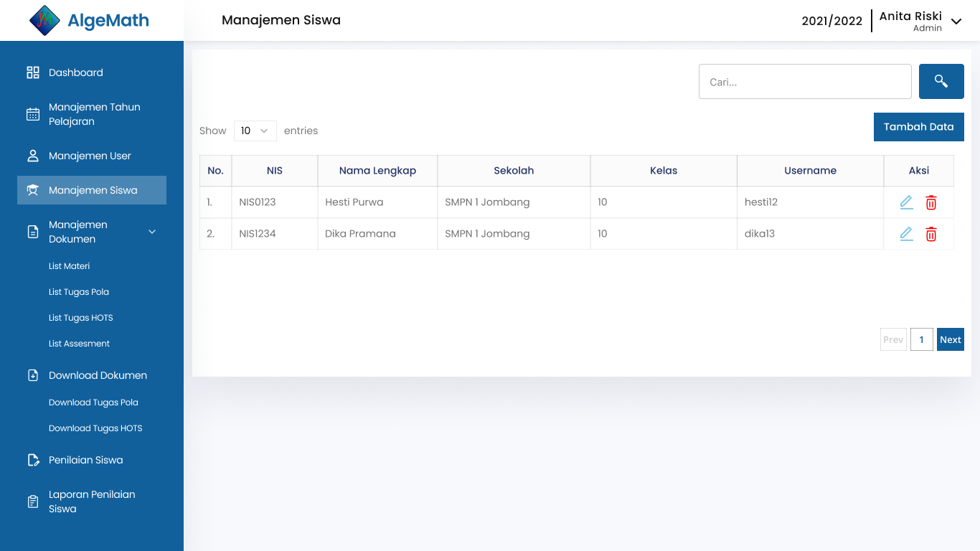Click the Username column header
Viewport: 980px width, 551px height.
click(x=811, y=171)
